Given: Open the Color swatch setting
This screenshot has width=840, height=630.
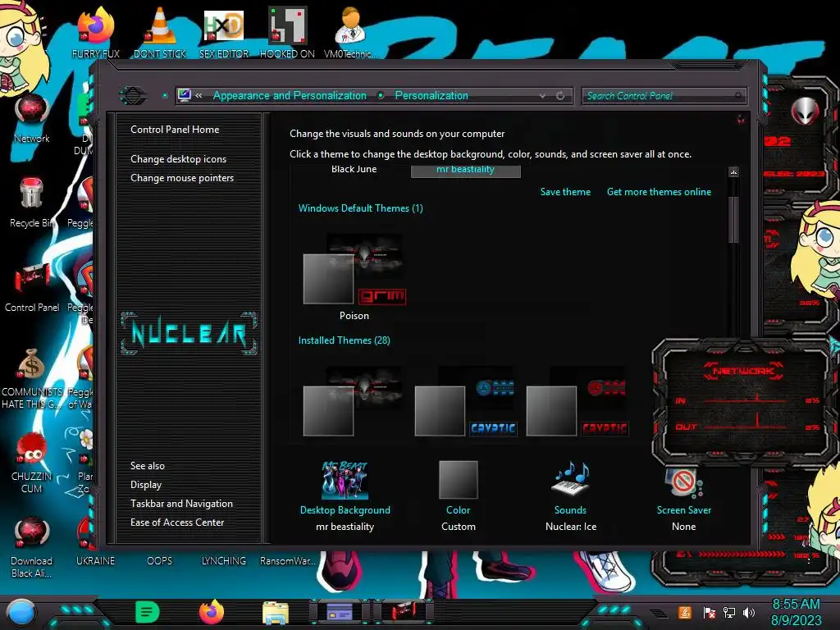Looking at the screenshot, I should (x=458, y=480).
